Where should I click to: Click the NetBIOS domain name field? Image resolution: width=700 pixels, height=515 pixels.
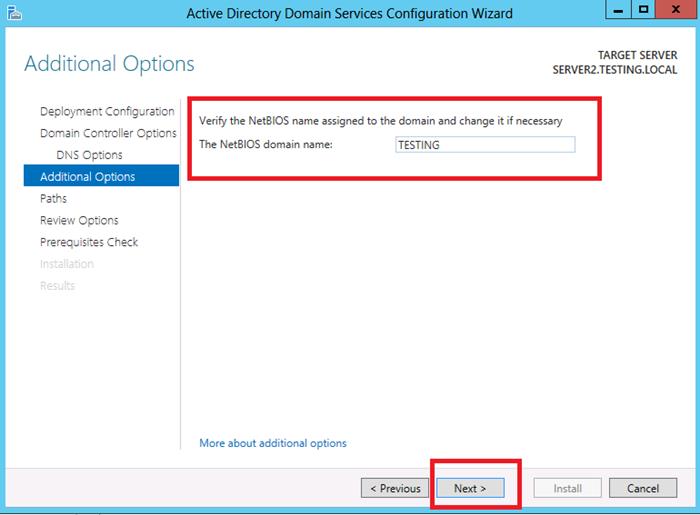pos(485,145)
